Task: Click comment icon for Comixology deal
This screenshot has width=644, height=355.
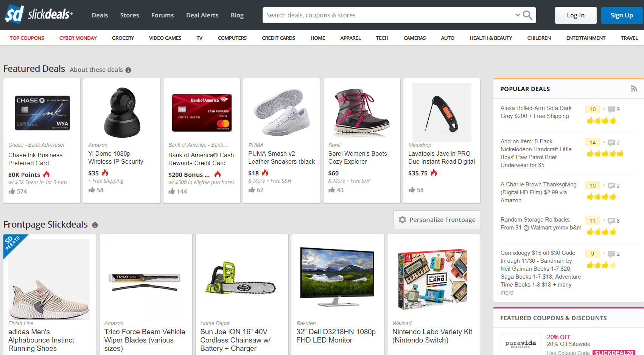Action: (x=611, y=254)
